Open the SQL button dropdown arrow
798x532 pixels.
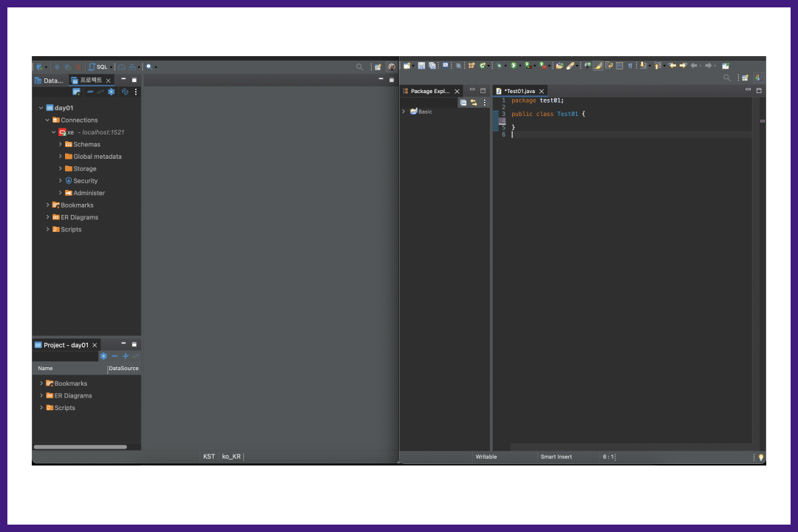pyautogui.click(x=111, y=67)
